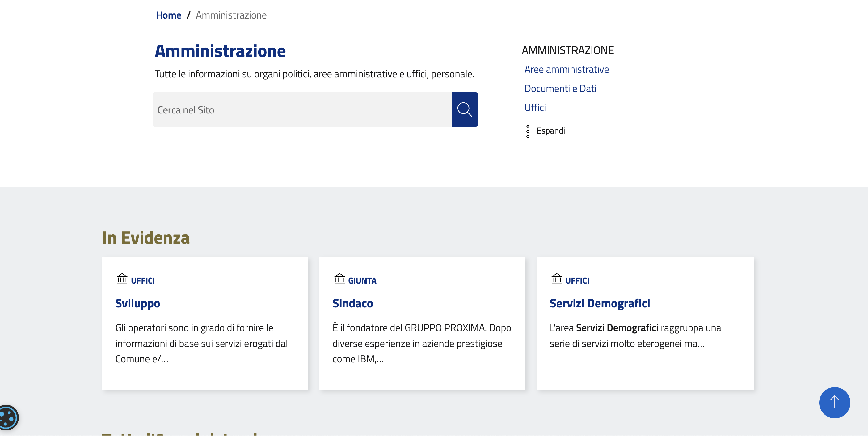Image resolution: width=868 pixels, height=436 pixels.
Task: Click the three-dots icon next to Espandi
Action: [x=528, y=131]
